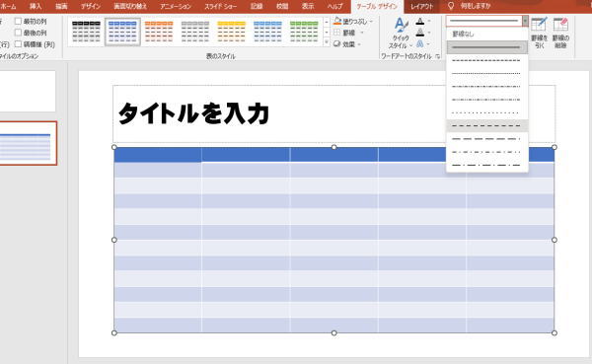The height and width of the screenshot is (364, 592).
Task: Select the highlighted dash line style
Action: tap(487, 125)
